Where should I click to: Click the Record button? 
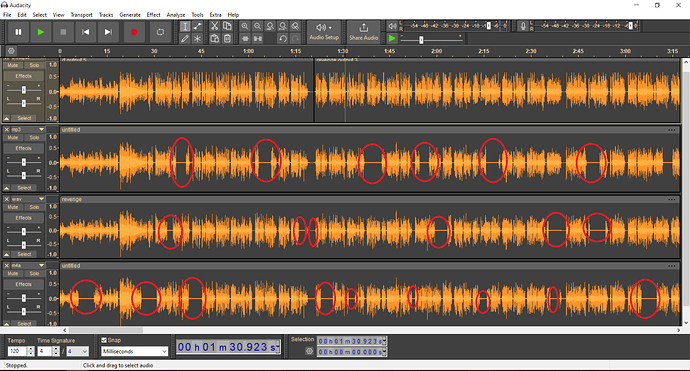134,32
